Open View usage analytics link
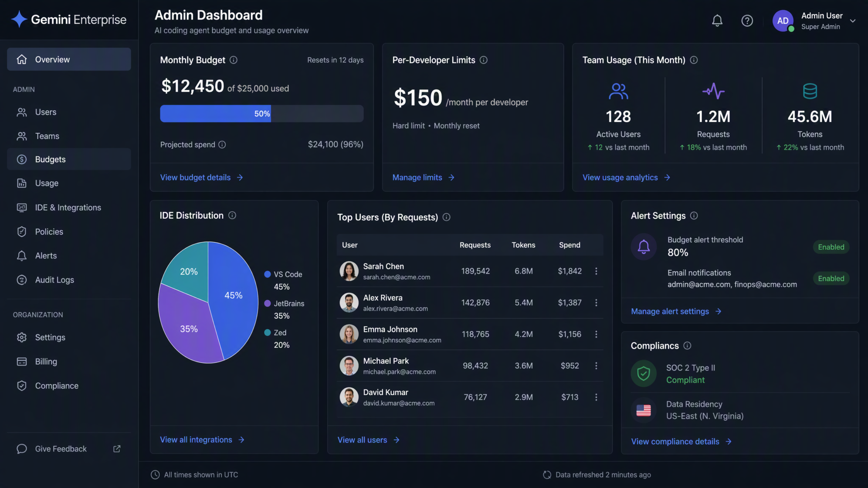 [626, 177]
